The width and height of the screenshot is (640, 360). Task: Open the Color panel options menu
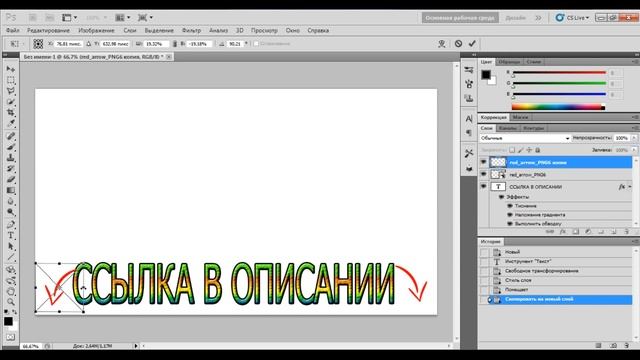point(635,62)
